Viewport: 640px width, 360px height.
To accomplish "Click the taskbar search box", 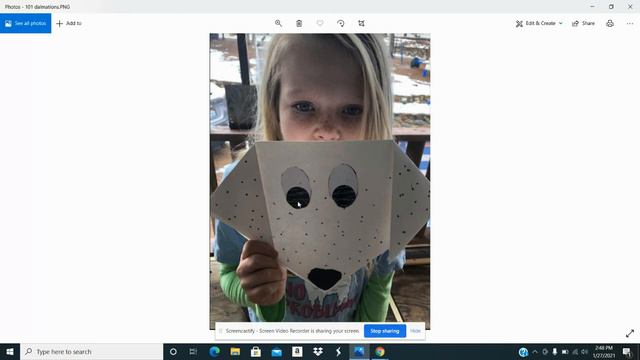I will tap(91, 351).
